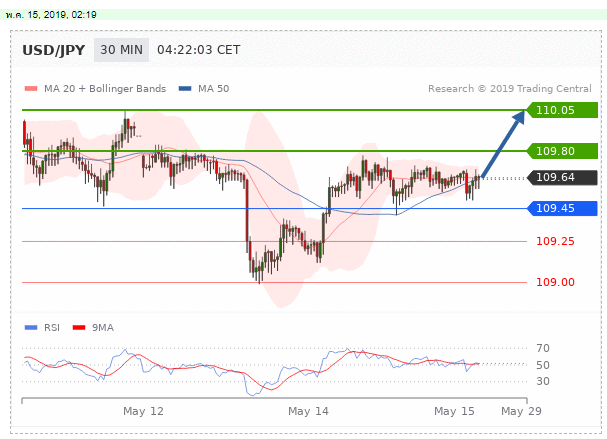The height and width of the screenshot is (439, 607).
Task: Select the 30 MIN timeframe box
Action: pos(122,50)
